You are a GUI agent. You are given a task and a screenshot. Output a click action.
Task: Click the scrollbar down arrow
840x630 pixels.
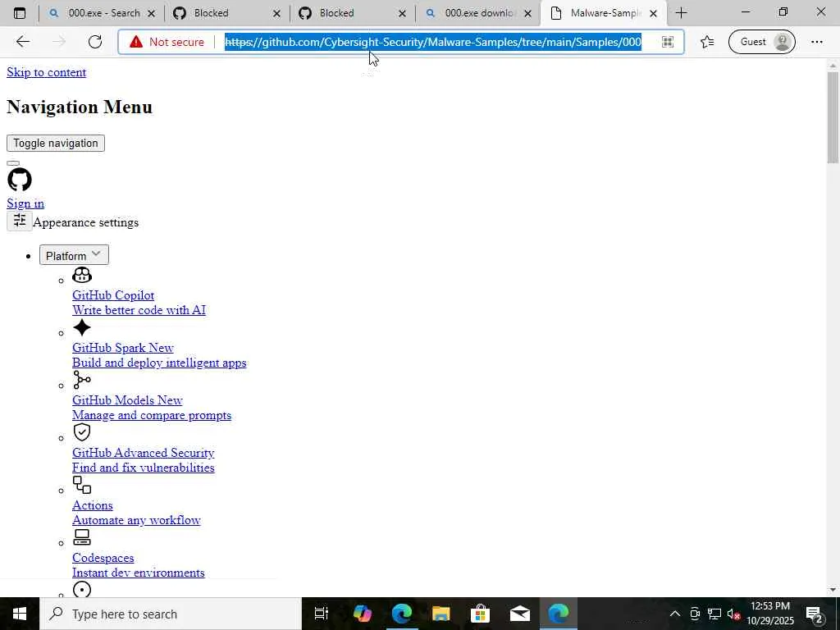pos(833,590)
